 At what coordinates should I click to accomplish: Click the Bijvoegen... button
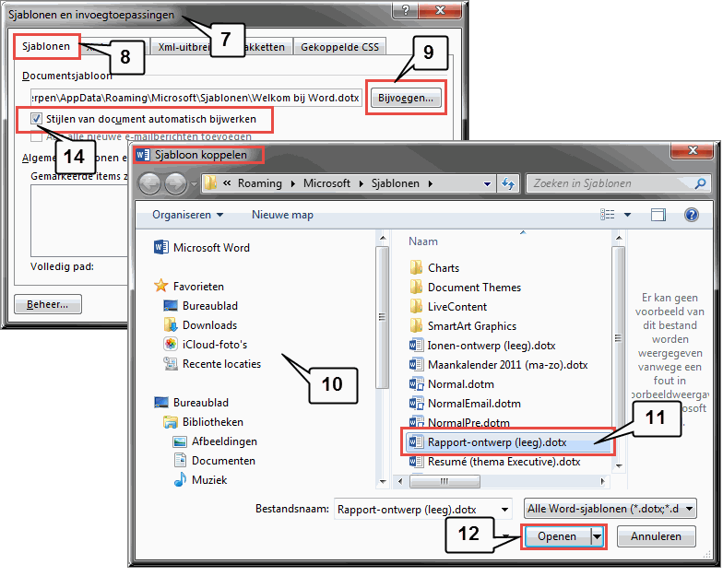(x=406, y=98)
